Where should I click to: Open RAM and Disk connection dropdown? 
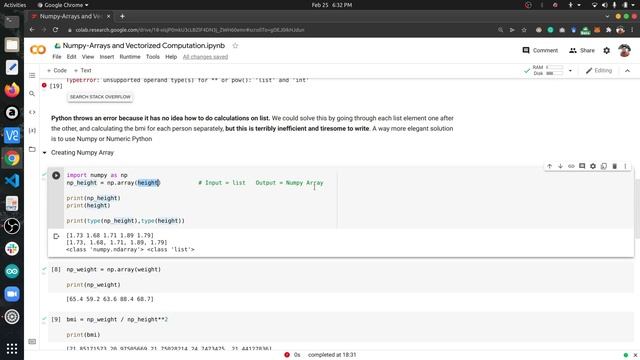point(570,71)
